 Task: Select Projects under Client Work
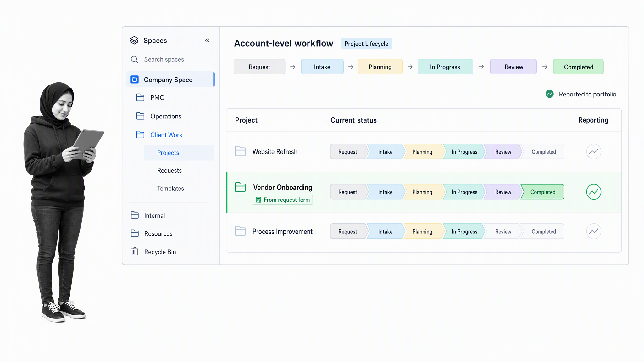click(x=179, y=153)
